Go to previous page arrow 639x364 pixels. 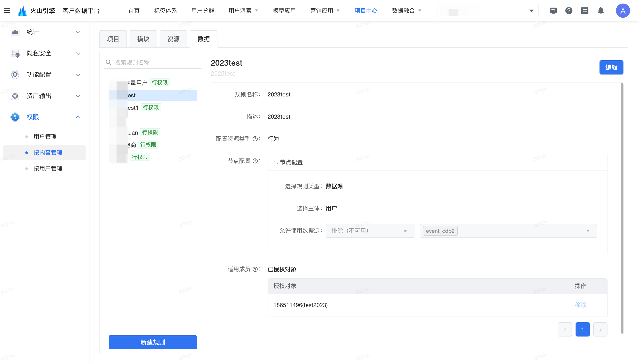pyautogui.click(x=565, y=329)
